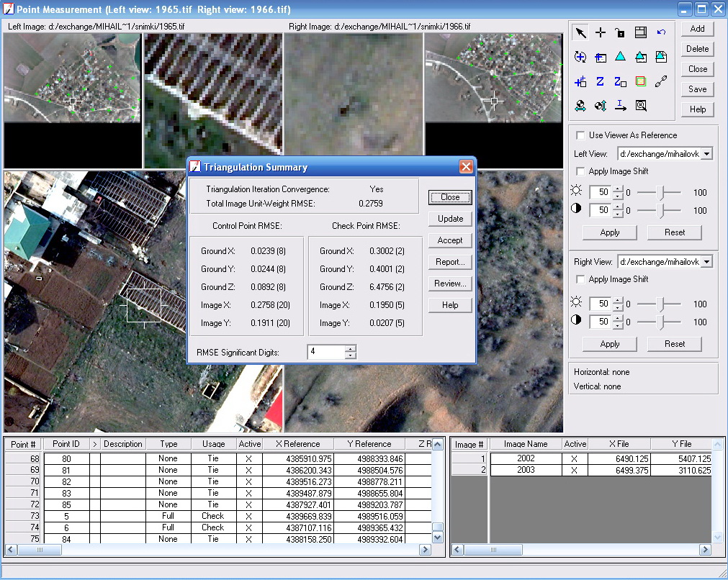
Task: Enable Use Viewer As Reference checkbox
Action: pos(580,135)
